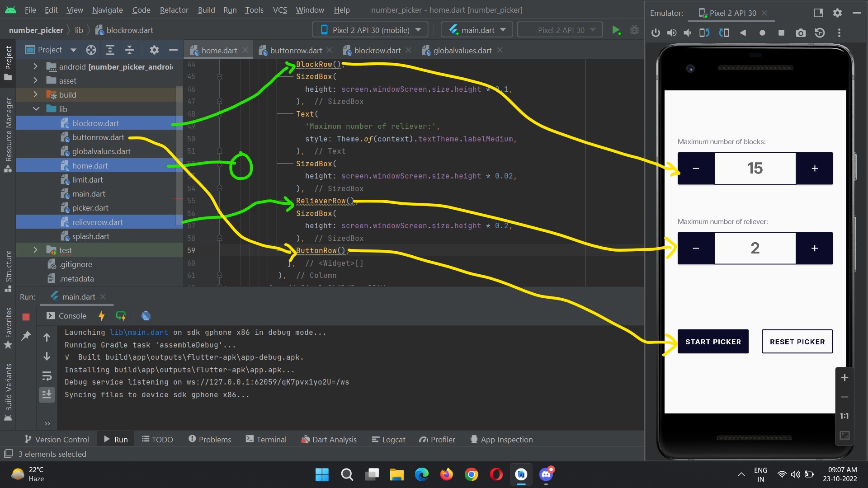This screenshot has width=868, height=488.
Task: Select splash.dart in project tree
Action: point(90,236)
